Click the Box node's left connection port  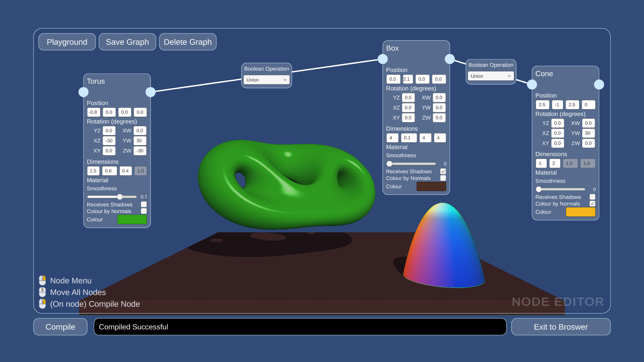point(383,59)
